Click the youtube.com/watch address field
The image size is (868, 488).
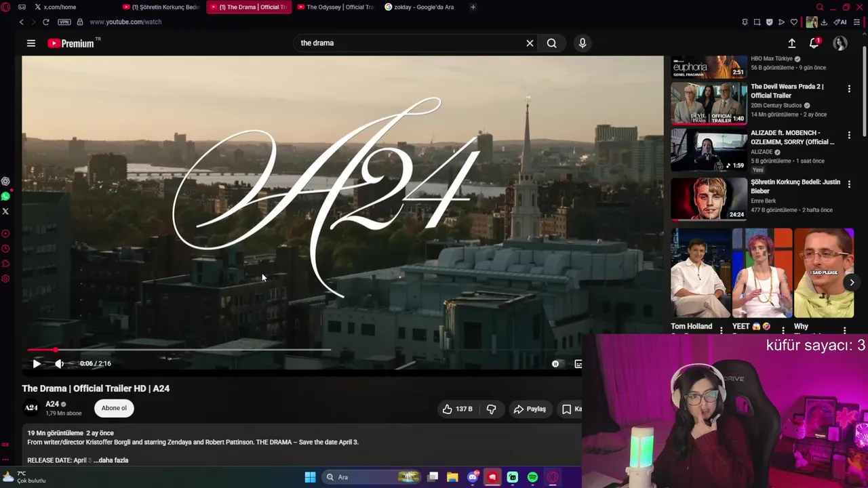(x=125, y=22)
